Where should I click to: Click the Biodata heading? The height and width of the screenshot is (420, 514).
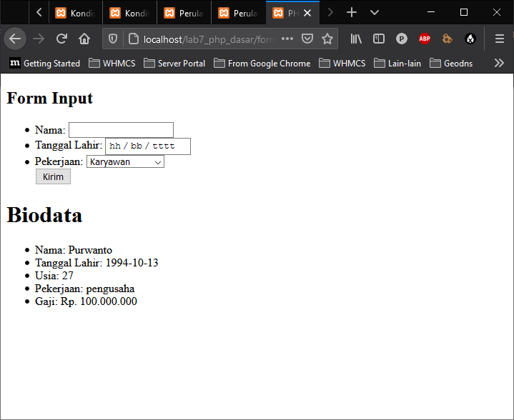coord(44,215)
